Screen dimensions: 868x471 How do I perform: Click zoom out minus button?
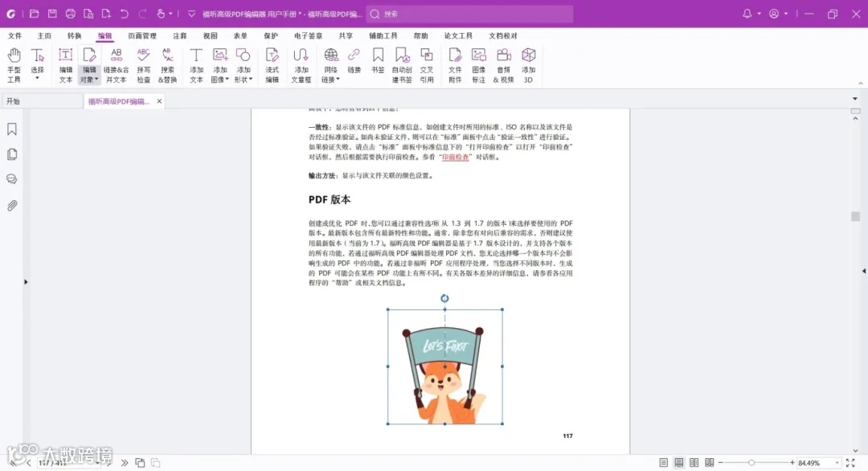[x=720, y=463]
